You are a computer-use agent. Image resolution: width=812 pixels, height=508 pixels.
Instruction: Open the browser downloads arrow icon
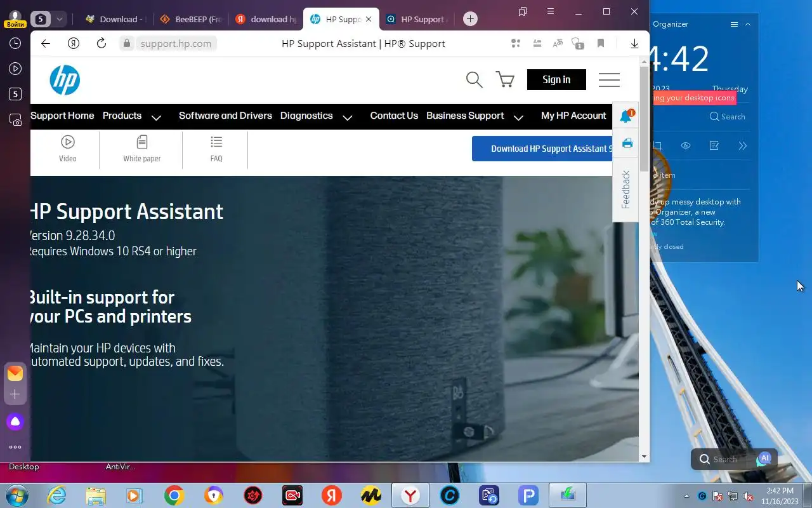coord(634,43)
